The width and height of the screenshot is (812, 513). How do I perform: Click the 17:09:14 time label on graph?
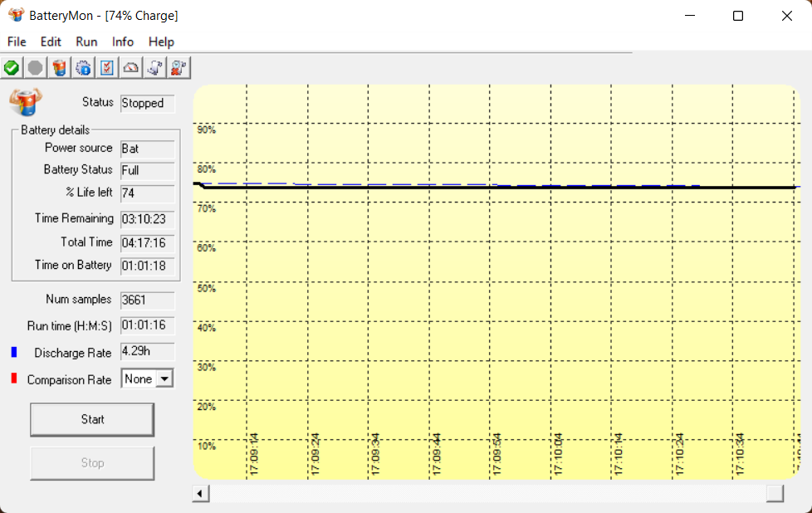point(254,454)
